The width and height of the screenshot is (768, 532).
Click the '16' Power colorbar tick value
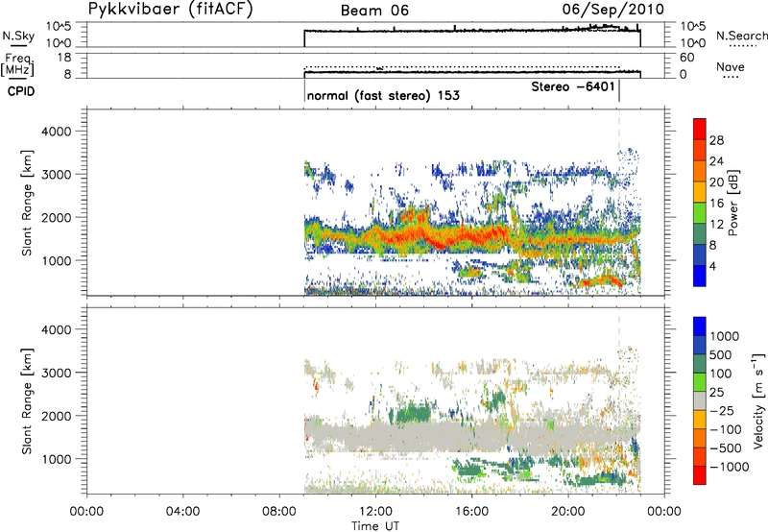click(716, 204)
